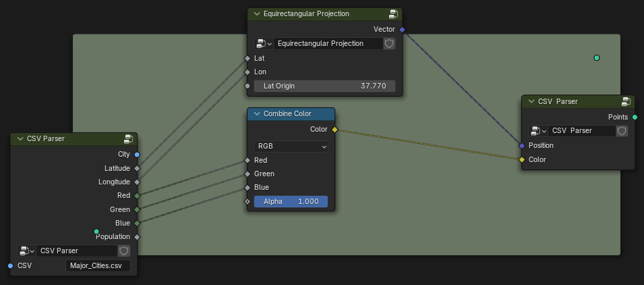The height and width of the screenshot is (285, 644).
Task: Click the Green input socket on Combine Color
Action: pyautogui.click(x=247, y=174)
